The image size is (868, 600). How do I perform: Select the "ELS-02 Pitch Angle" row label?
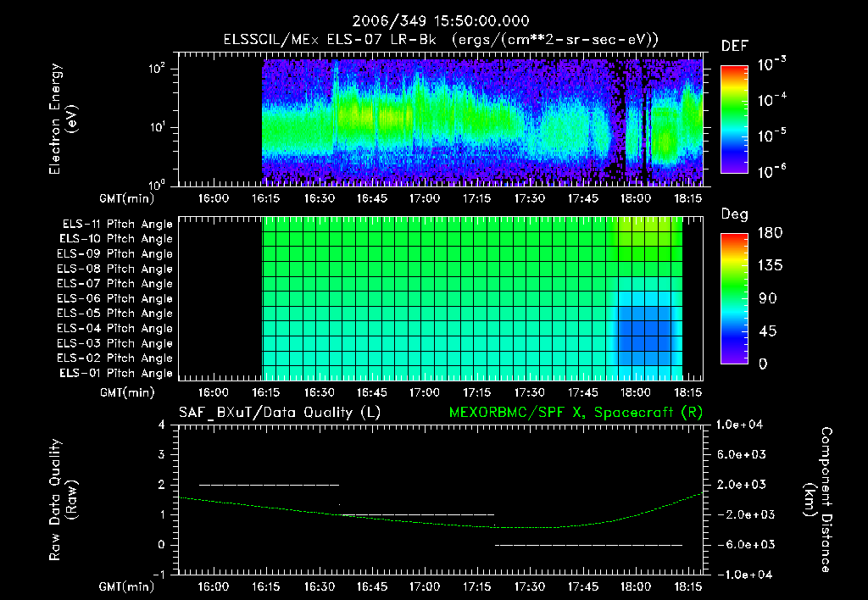115,358
